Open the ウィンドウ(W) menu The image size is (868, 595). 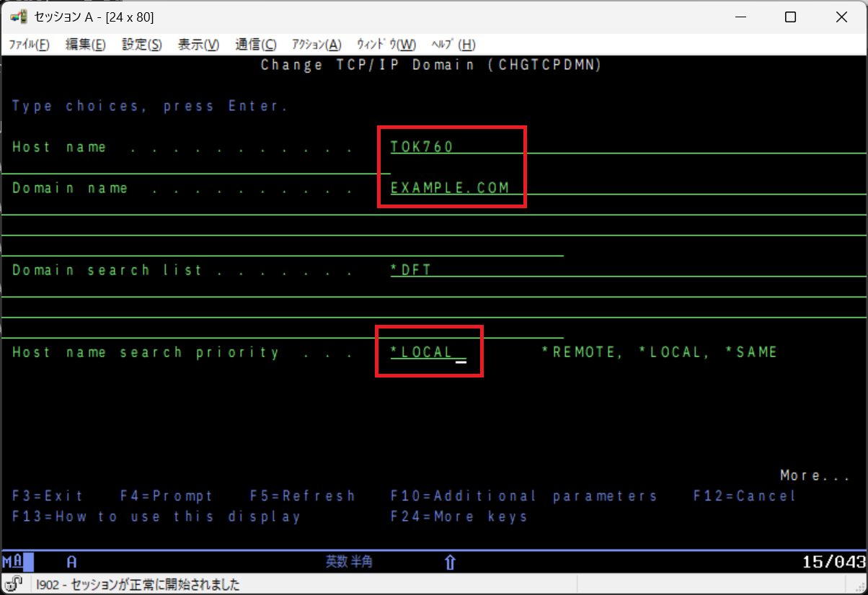click(386, 45)
